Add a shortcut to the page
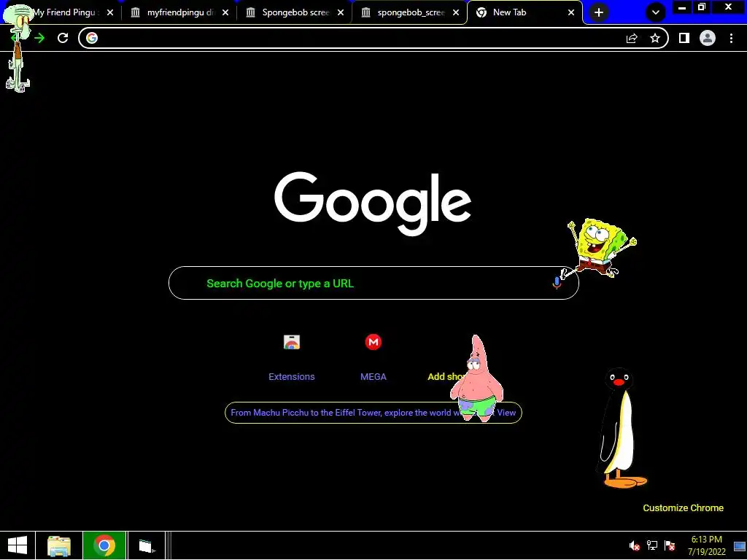Viewport: 747px width, 560px height. coord(446,377)
